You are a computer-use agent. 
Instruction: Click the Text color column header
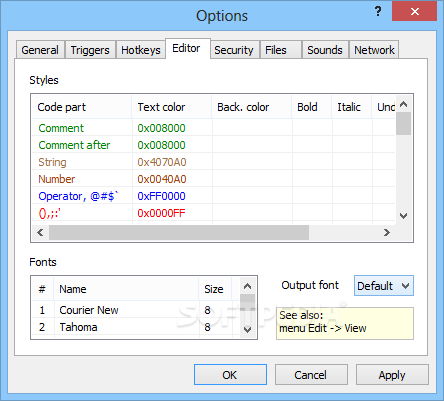tap(172, 107)
